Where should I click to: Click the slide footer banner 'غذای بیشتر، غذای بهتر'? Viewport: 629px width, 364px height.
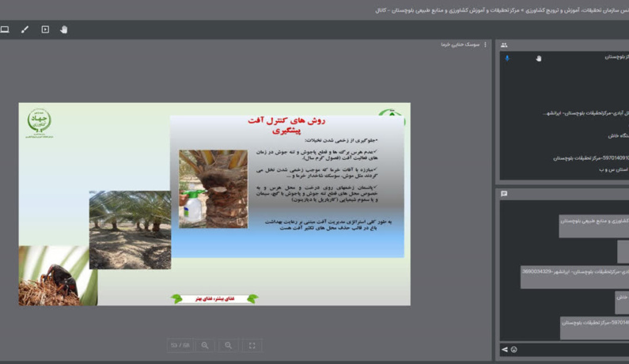[x=214, y=298]
